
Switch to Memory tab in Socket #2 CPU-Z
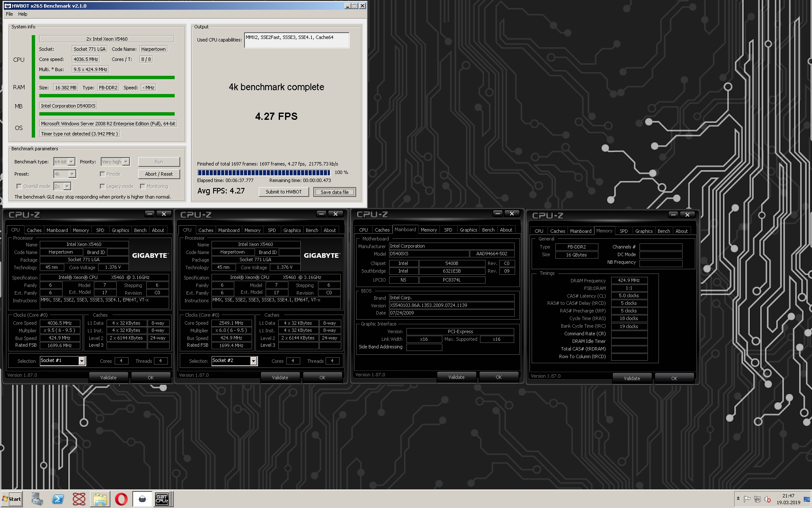click(x=252, y=230)
